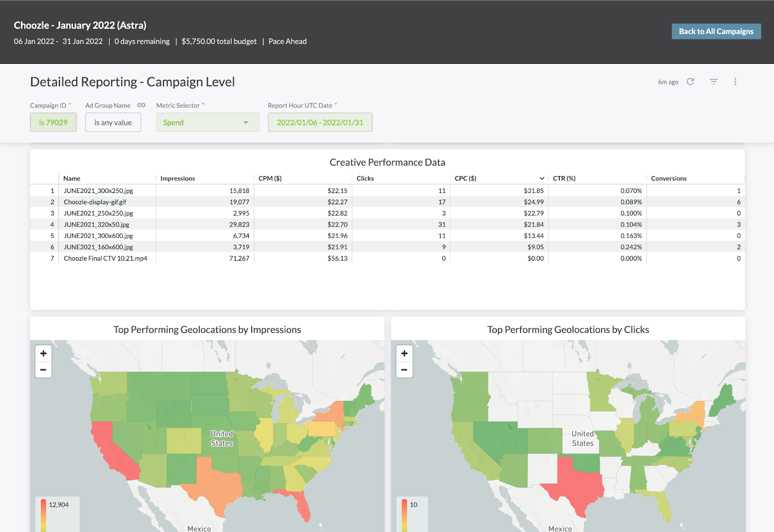This screenshot has width=774, height=532.
Task: Sort by the Impressions column header
Action: 178,178
